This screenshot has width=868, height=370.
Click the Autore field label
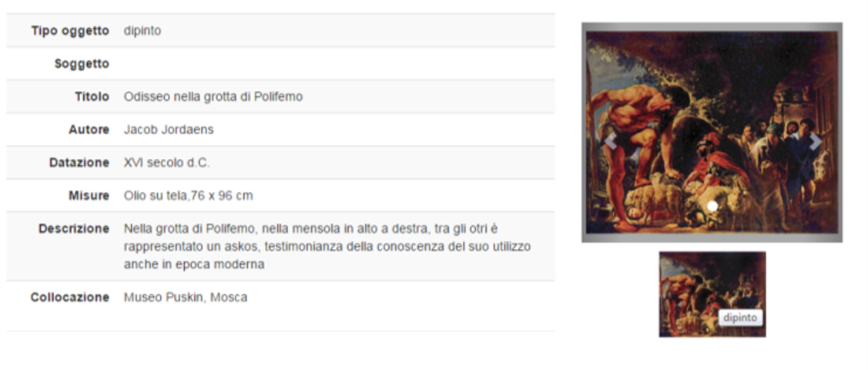(x=89, y=129)
